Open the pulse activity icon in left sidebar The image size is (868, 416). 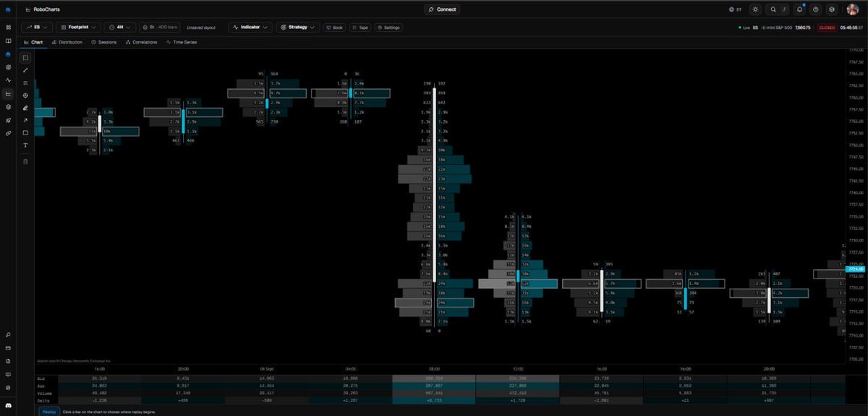coord(8,80)
